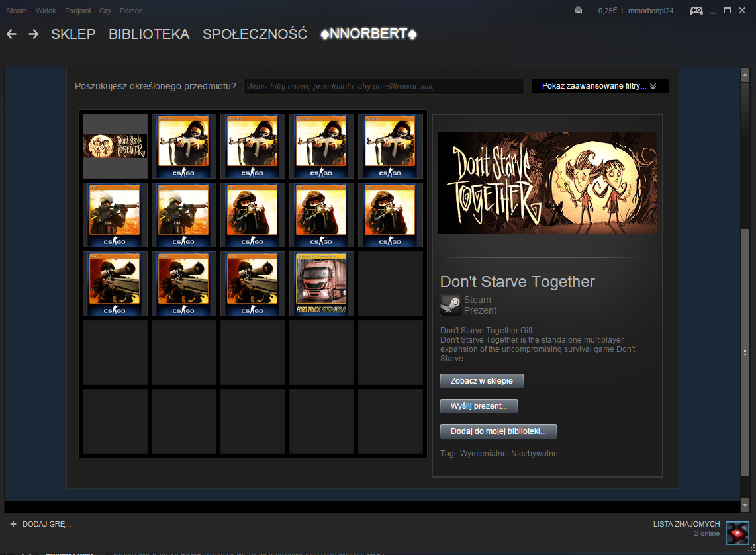Viewport: 756px width, 555px height.
Task: Click the Don't Starve Together Gift description
Action: coord(538,345)
